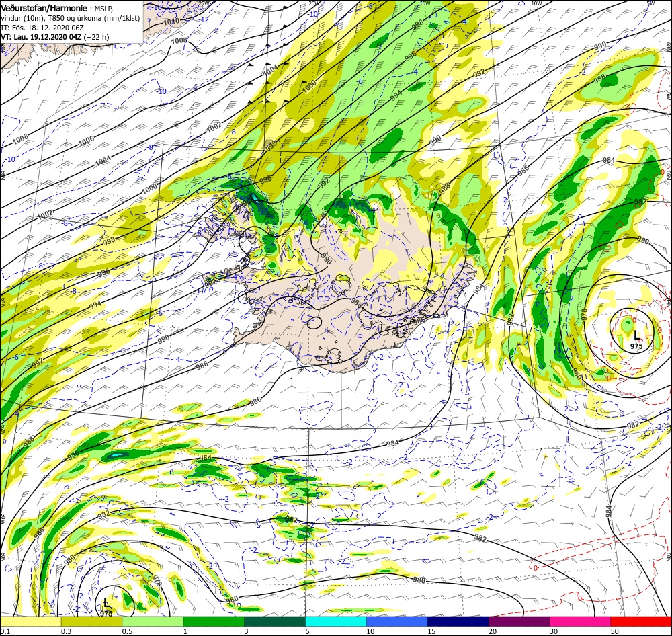Viewport: 672px width, 636px height.
Task: Pick the red 50+ legend swatch
Action: (641, 621)
